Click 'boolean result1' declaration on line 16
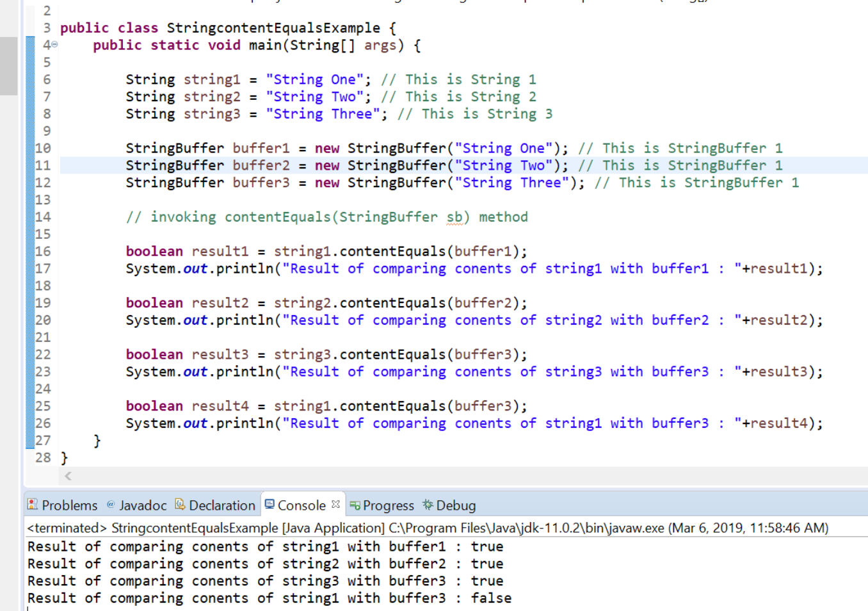 pyautogui.click(x=187, y=252)
